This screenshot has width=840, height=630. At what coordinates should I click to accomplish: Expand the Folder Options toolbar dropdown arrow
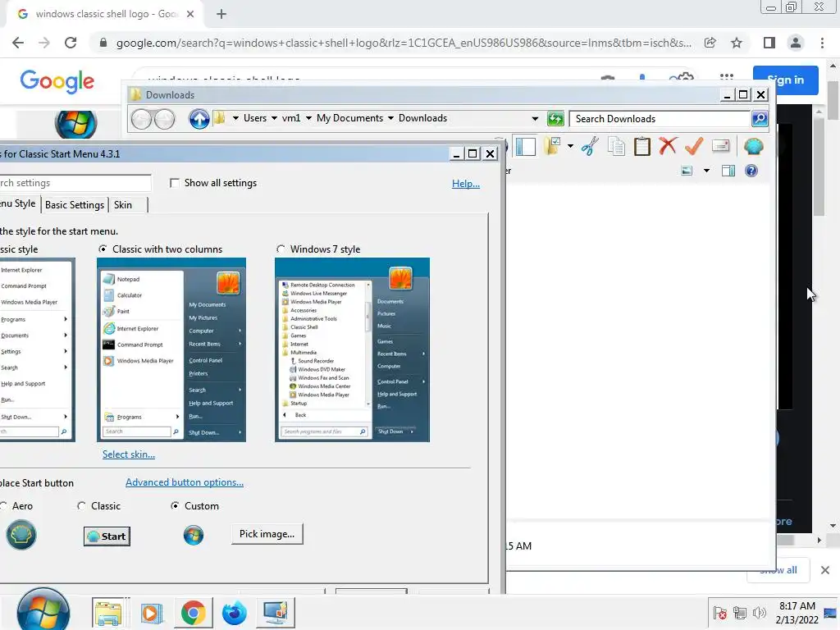click(570, 146)
